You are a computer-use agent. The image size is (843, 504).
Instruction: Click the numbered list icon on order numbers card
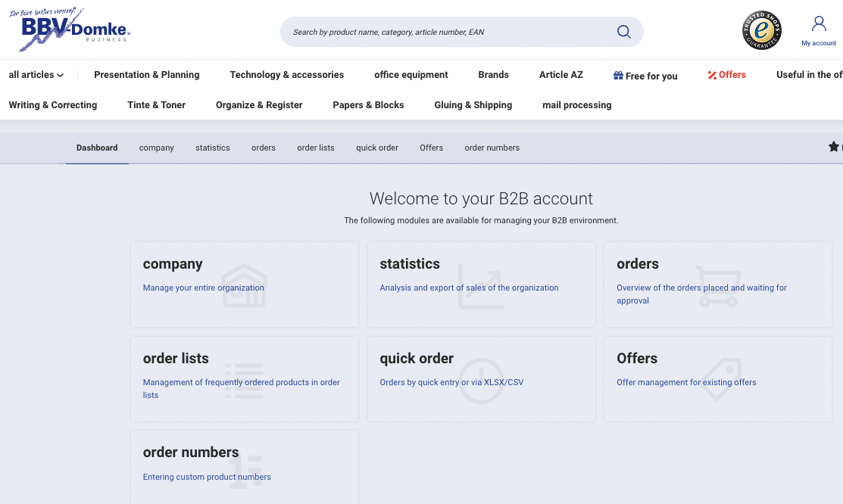tap(245, 471)
